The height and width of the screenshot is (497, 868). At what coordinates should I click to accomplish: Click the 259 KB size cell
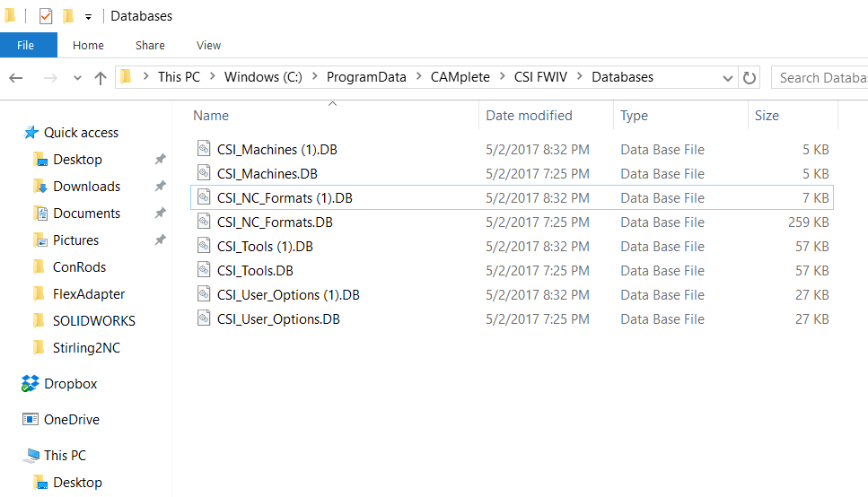click(x=808, y=222)
